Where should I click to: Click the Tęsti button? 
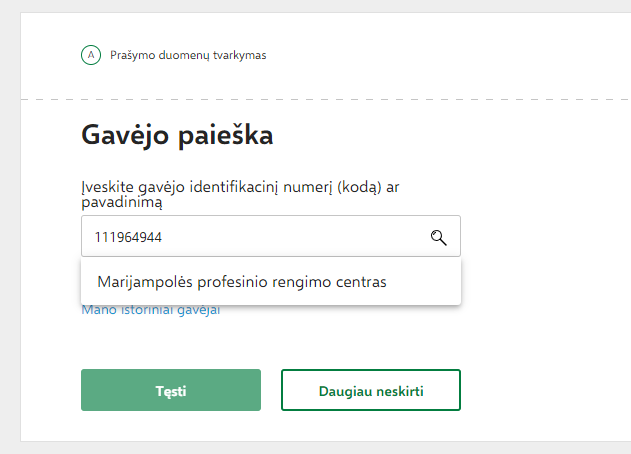coord(171,390)
